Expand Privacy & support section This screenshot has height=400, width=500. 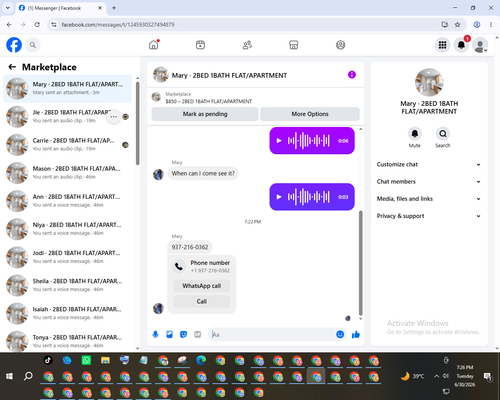pos(429,216)
